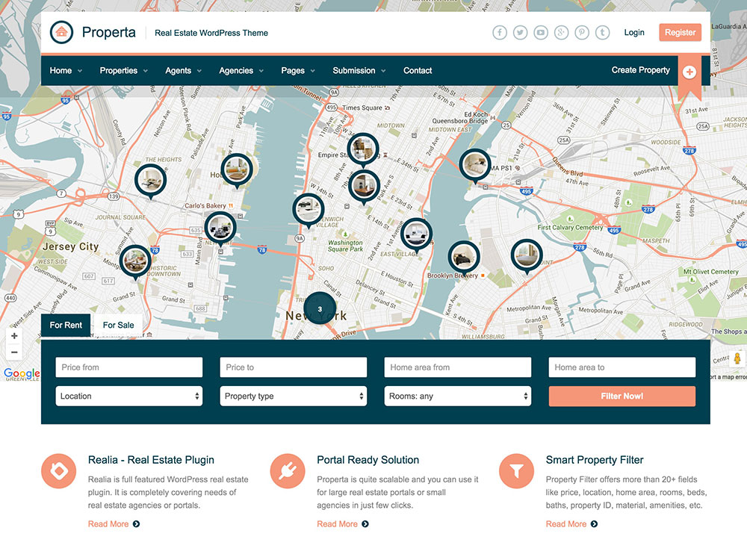Zoom in the map with plus
The image size is (747, 560).
click(x=14, y=336)
